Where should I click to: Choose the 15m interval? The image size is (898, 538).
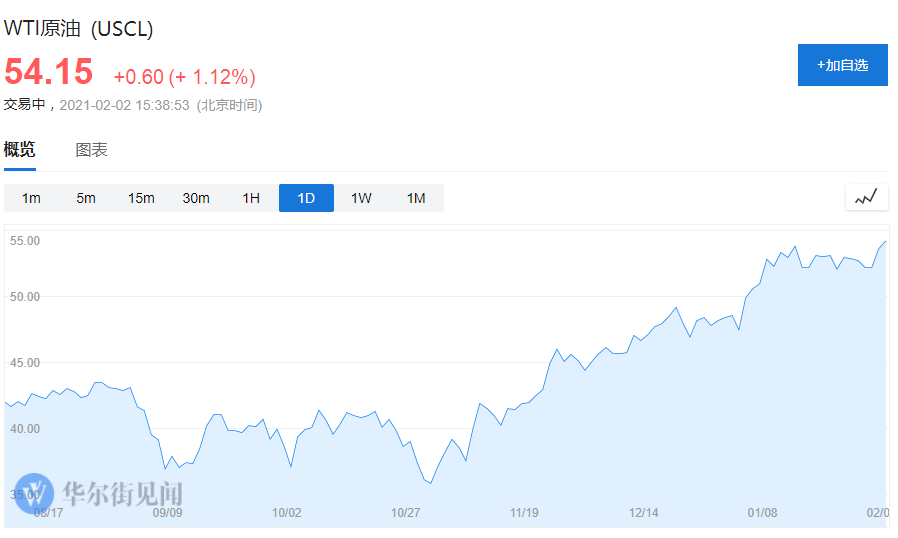141,198
